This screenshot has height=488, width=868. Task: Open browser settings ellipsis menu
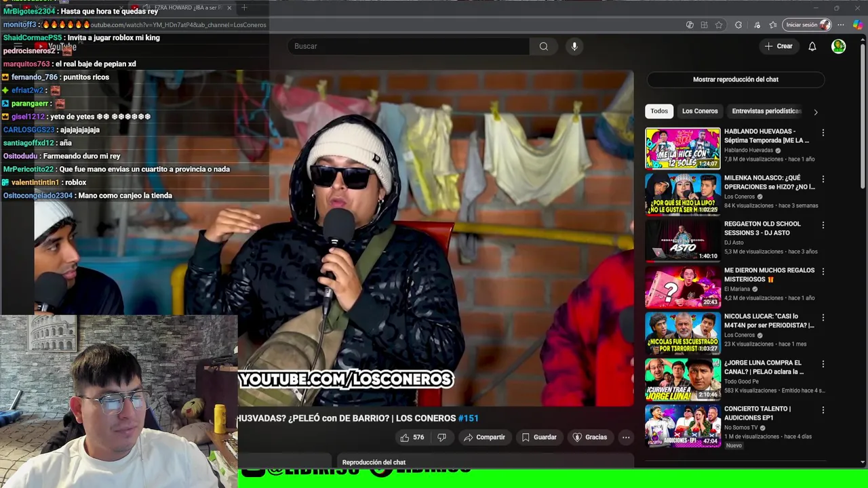click(x=841, y=25)
